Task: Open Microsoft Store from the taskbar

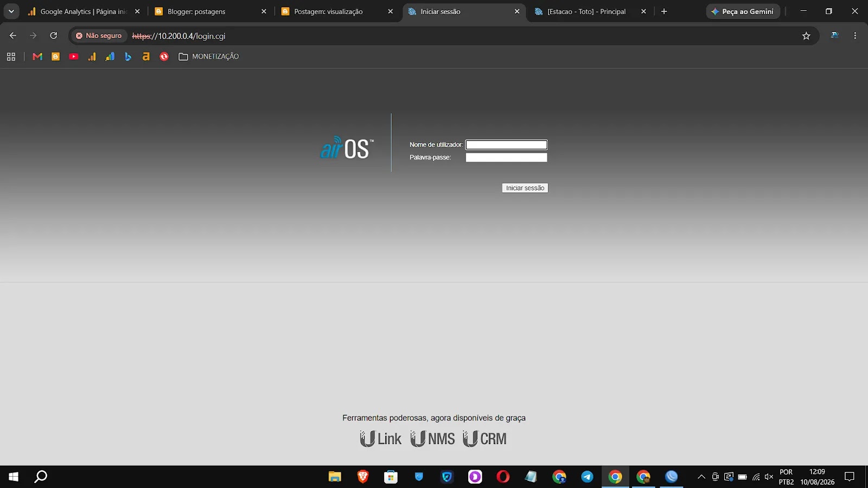Action: [391, 477]
